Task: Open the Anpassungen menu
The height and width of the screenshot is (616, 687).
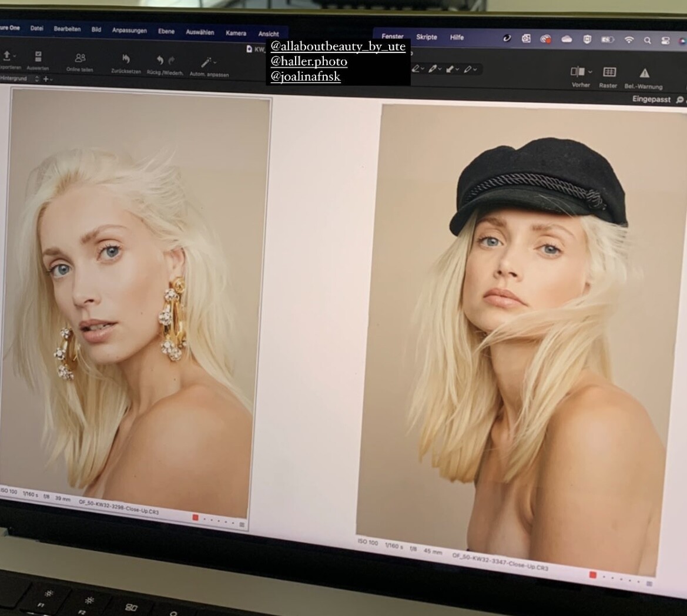Action: 129,31
